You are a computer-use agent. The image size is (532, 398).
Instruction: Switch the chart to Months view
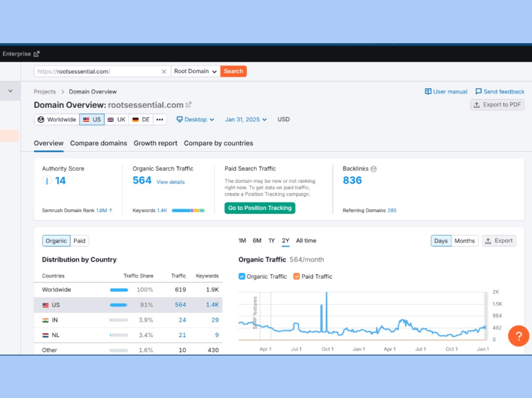coord(464,241)
